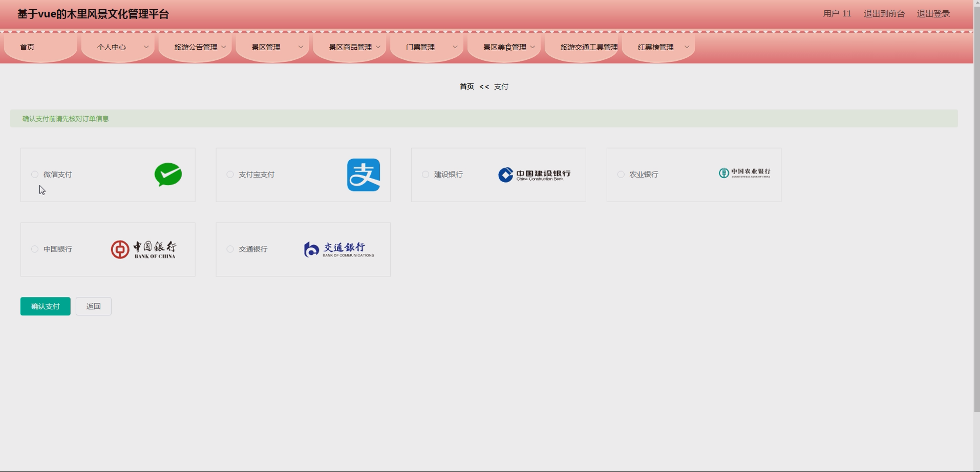Screen dimensions: 980x472
Task: Expand the 个人中心 menu chevron
Action: [146, 47]
